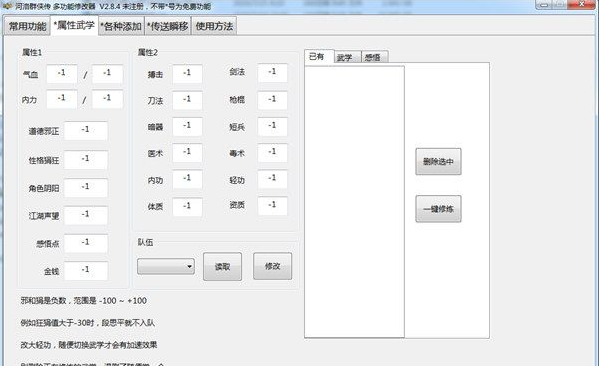Click the 江湖声望 input box
The height and width of the screenshot is (366, 599).
86,215
